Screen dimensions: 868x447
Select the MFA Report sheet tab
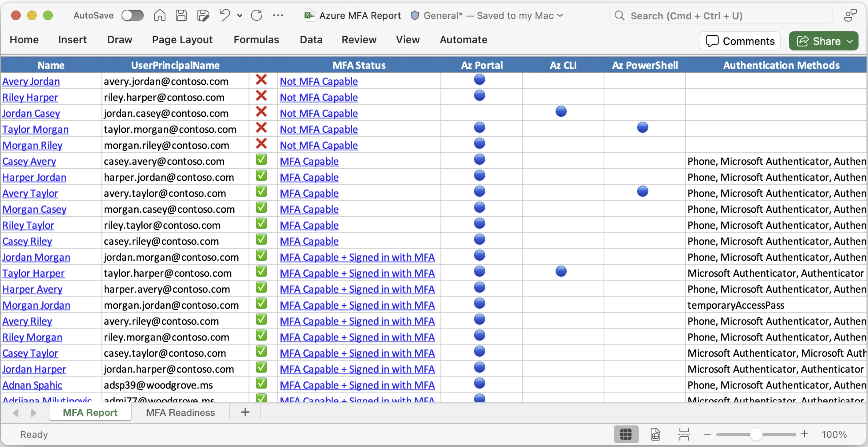(90, 412)
